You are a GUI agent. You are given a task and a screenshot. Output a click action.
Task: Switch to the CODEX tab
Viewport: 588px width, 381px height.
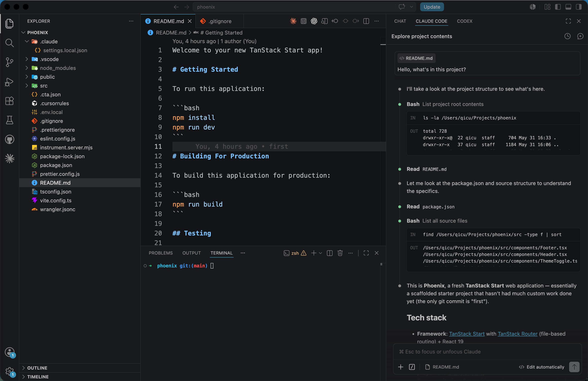[x=464, y=21]
